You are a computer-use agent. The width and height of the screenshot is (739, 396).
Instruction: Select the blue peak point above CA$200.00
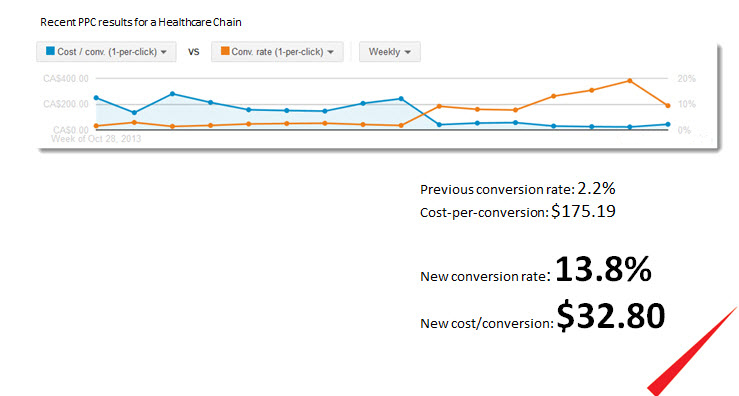172,94
